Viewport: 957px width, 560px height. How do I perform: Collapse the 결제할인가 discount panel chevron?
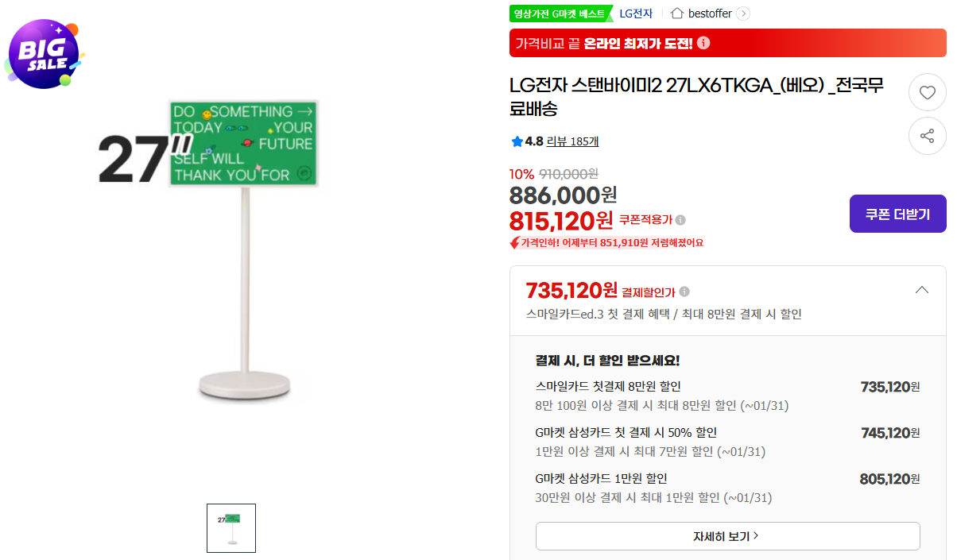[x=920, y=289]
